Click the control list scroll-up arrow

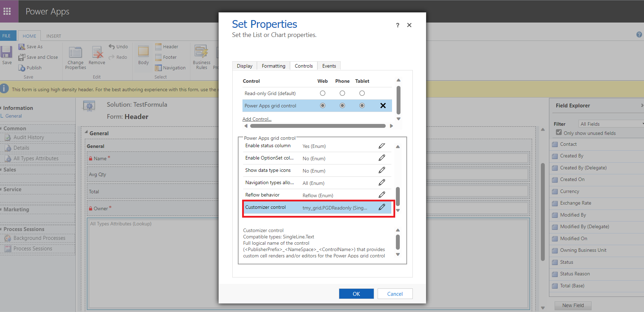(398, 80)
